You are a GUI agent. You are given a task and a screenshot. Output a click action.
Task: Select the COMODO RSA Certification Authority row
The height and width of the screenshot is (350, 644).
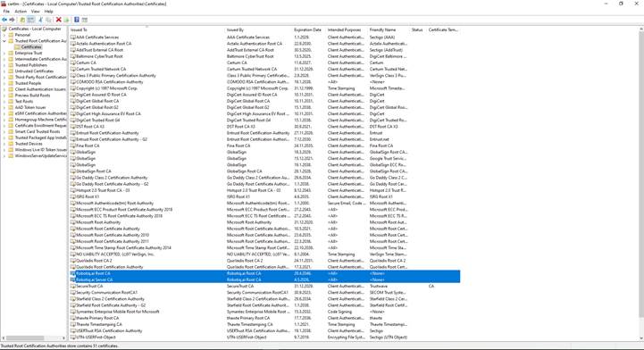(x=264, y=81)
